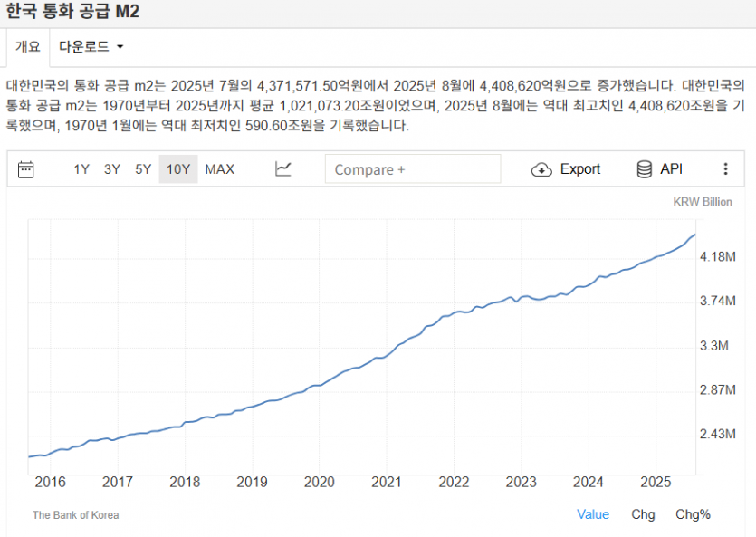Click the API text label

pyautogui.click(x=671, y=169)
